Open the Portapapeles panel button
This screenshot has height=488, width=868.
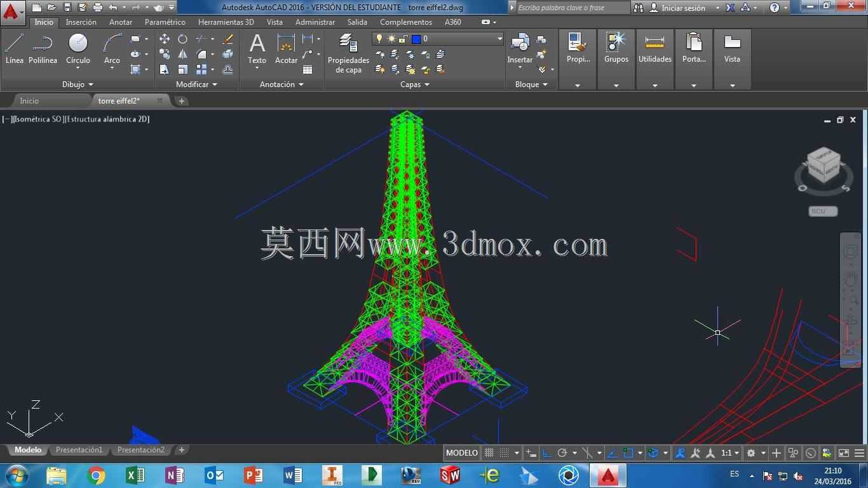pos(693,59)
